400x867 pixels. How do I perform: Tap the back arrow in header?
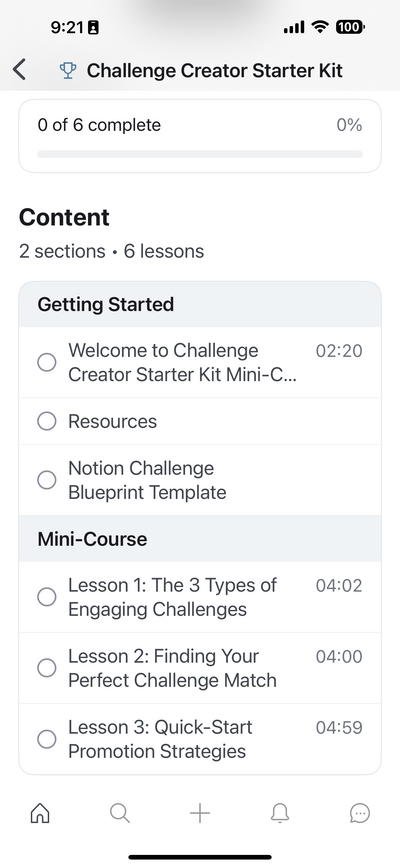(x=19, y=70)
